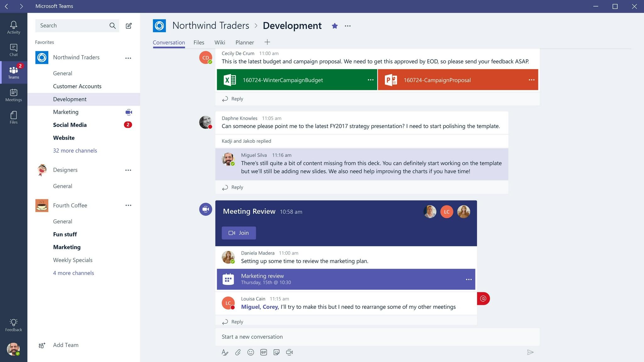Expand '4 more channels' under Fourth Coffee
Image resolution: width=644 pixels, height=362 pixels.
[73, 272]
